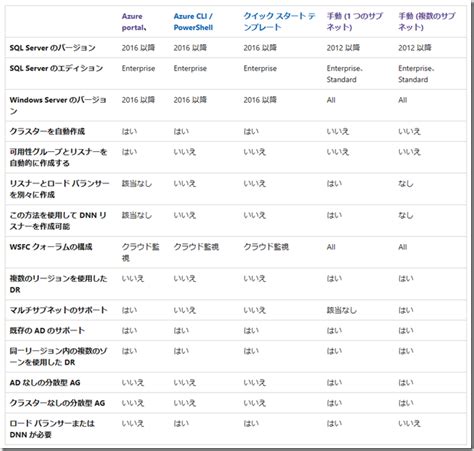This screenshot has height=451, width=474.
Task: Select the row label 既存の AD のサポート
Action: tap(47, 330)
